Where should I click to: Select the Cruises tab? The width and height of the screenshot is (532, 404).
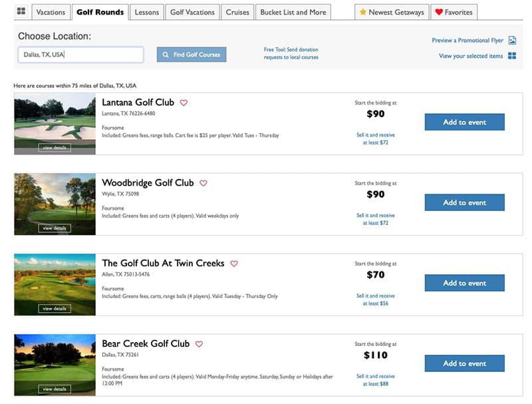coord(237,12)
